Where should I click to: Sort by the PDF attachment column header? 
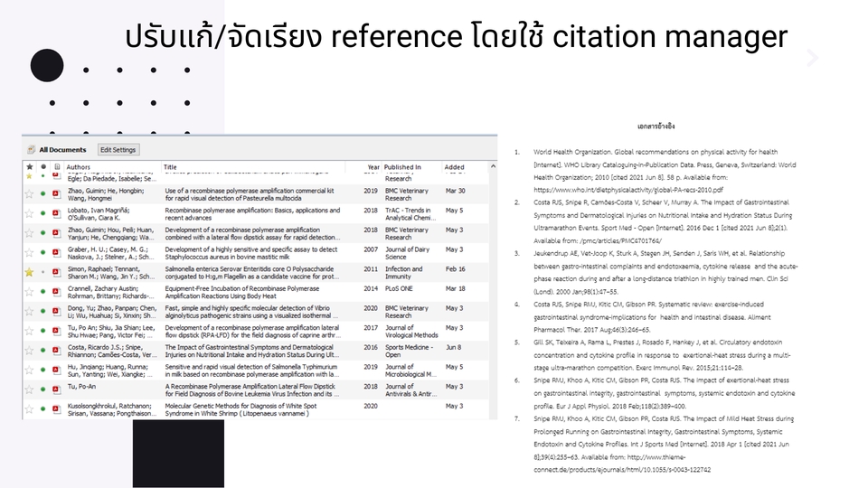coord(56,166)
